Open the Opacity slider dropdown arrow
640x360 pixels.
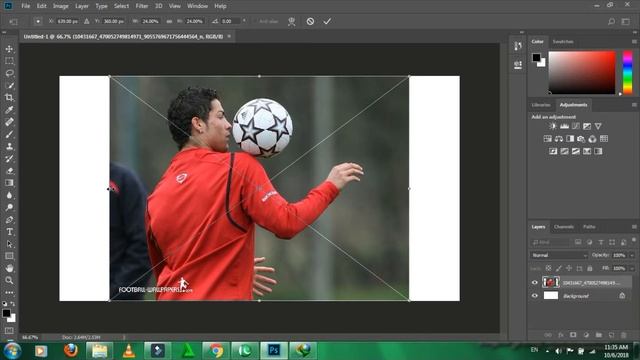pyautogui.click(x=632, y=255)
